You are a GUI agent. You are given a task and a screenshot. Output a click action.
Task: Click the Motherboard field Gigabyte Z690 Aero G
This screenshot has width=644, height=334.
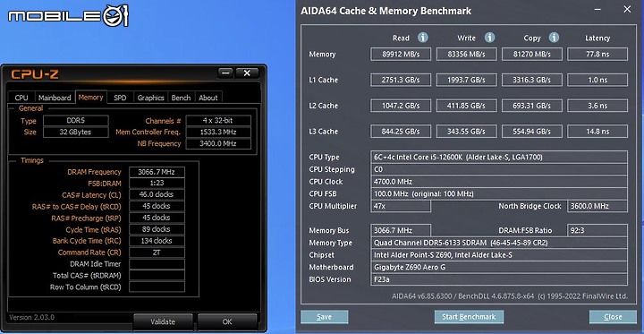tap(499, 267)
